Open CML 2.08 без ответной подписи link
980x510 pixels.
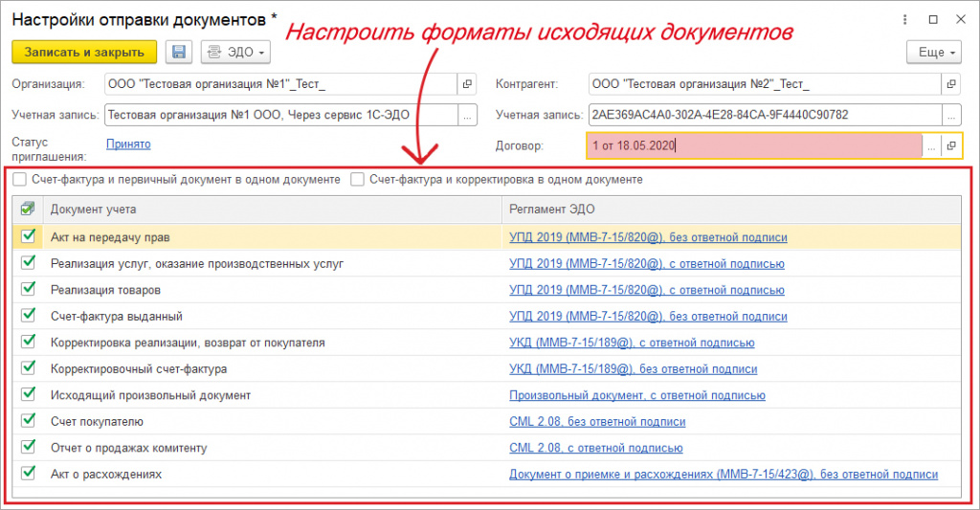(x=597, y=421)
